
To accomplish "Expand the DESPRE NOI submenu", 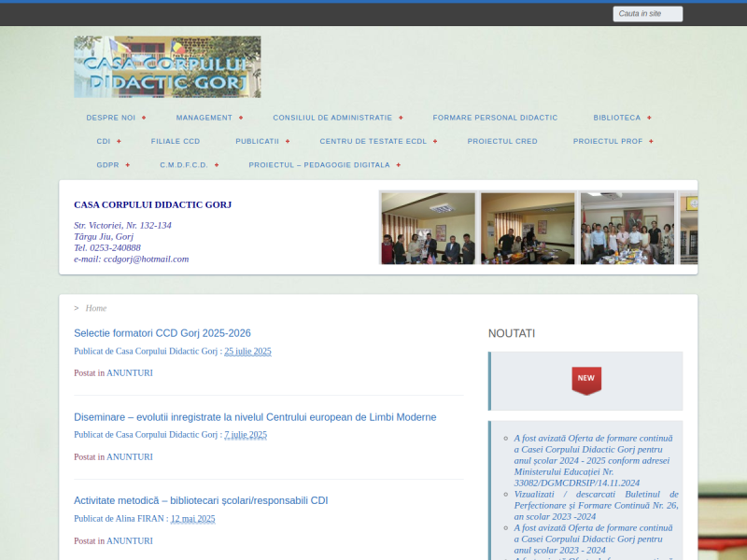I will (114, 118).
